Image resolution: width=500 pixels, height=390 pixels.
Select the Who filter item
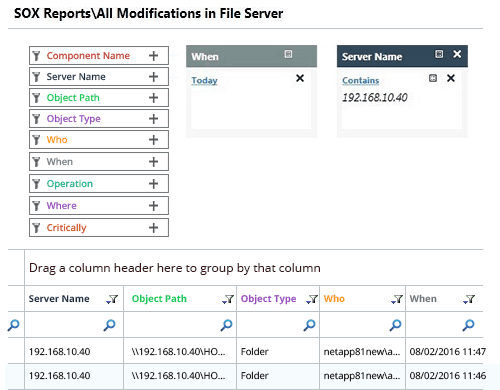pos(99,140)
